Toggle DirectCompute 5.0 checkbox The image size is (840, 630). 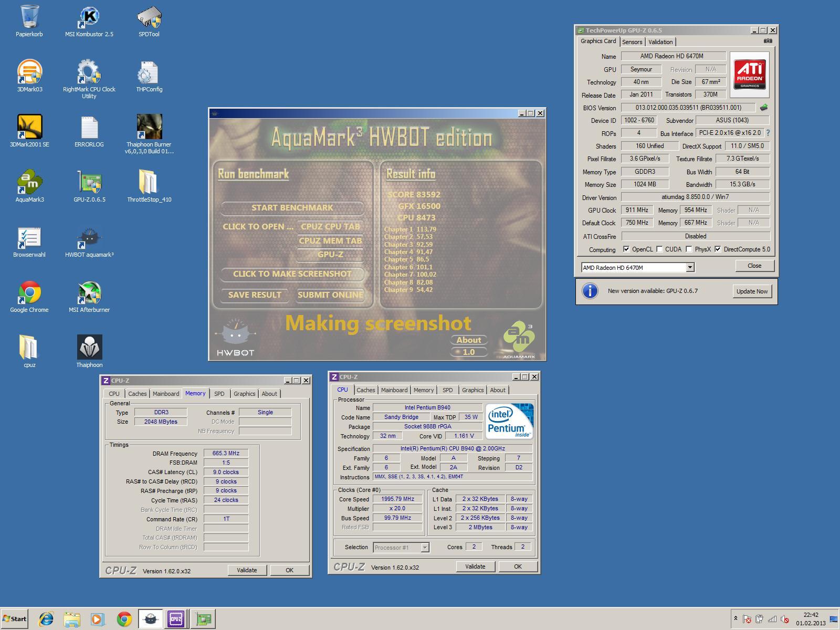click(x=718, y=249)
